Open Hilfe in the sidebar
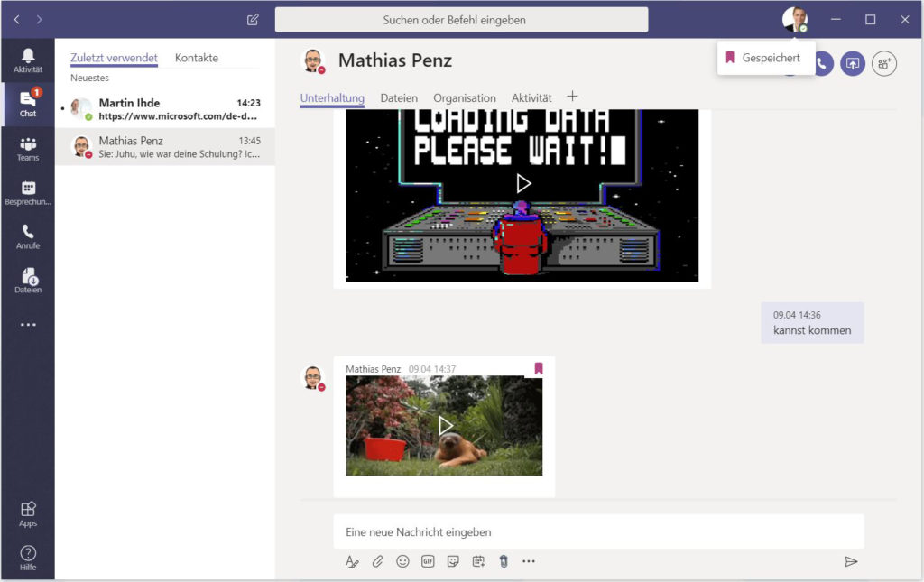This screenshot has width=924, height=582. (x=28, y=558)
